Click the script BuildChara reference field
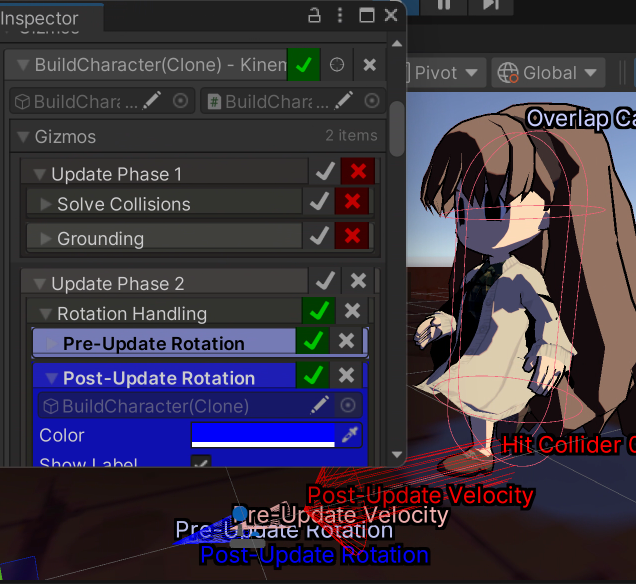636x584 pixels. (293, 101)
